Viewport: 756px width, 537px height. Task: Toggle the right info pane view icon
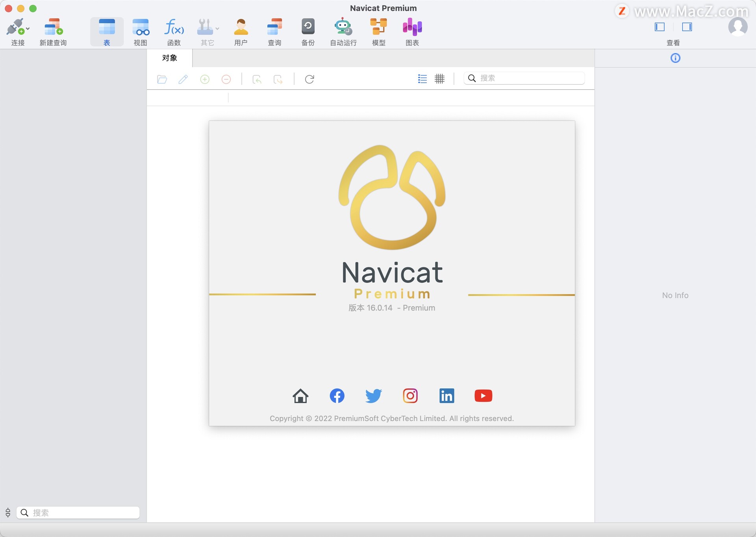[687, 27]
